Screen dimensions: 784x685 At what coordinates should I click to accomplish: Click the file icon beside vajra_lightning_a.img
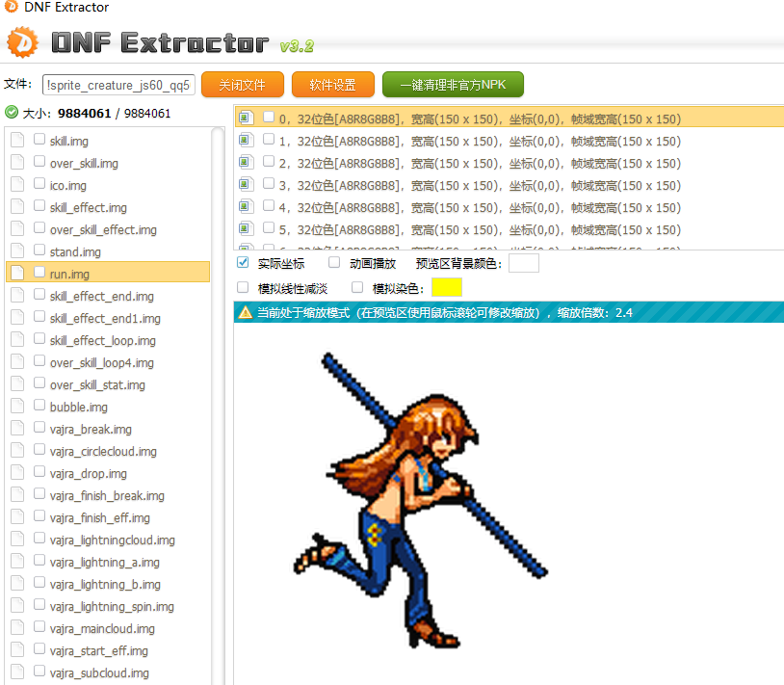point(17,561)
